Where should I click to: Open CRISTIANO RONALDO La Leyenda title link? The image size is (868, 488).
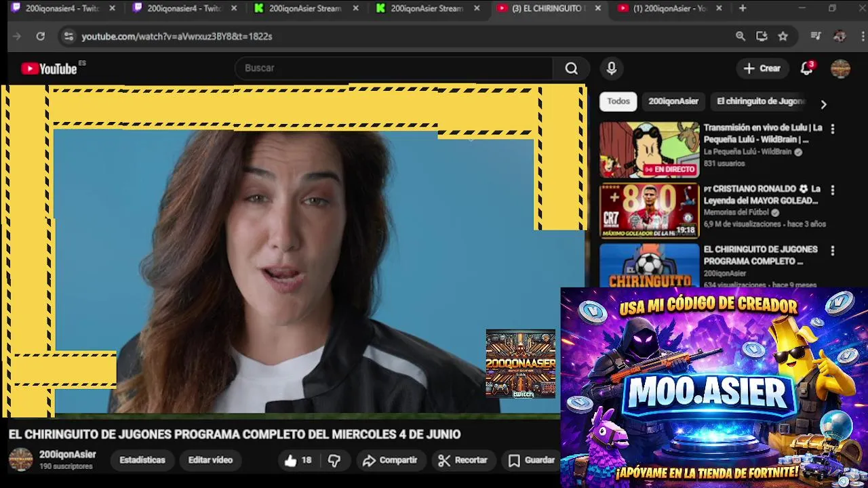762,195
